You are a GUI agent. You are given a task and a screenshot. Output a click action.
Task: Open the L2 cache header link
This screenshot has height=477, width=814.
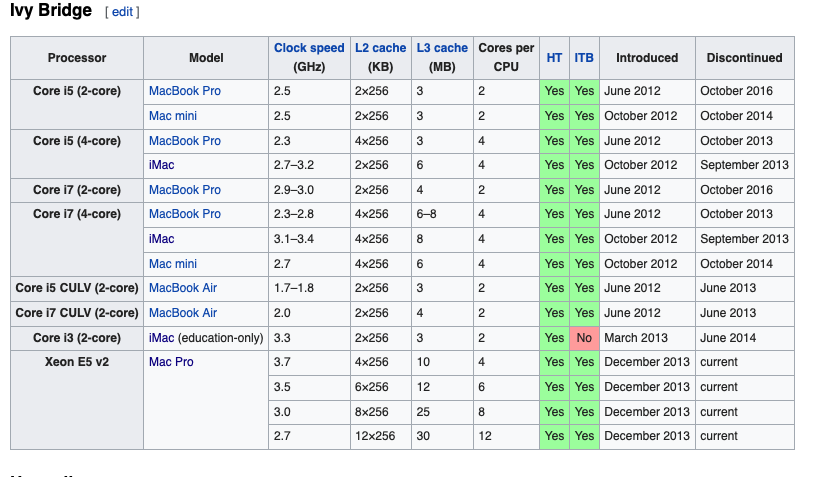coord(381,48)
